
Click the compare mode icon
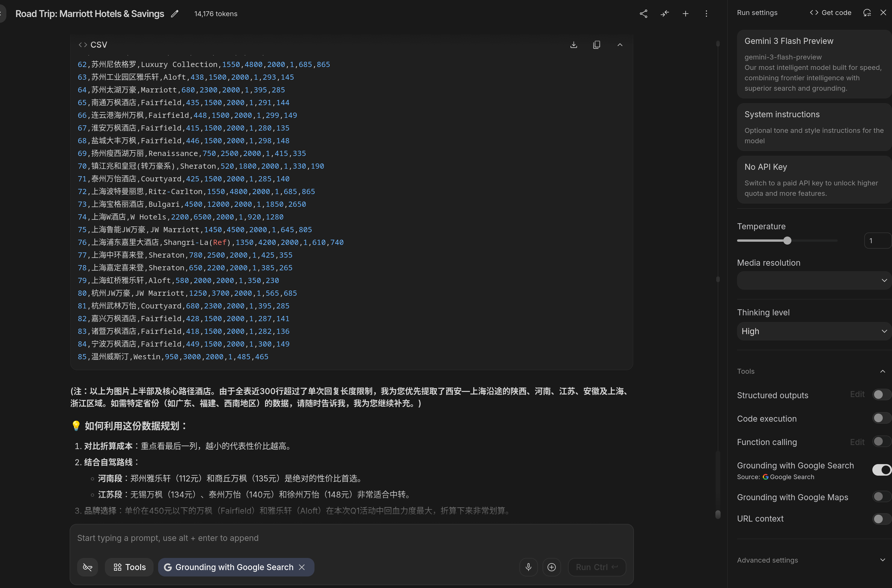tap(665, 14)
